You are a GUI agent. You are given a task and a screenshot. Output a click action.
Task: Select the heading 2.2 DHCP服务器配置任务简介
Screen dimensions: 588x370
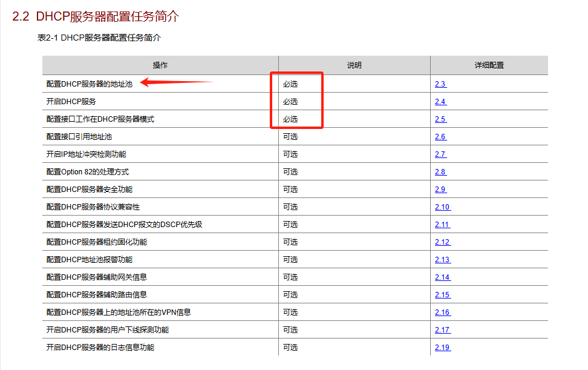coord(96,16)
